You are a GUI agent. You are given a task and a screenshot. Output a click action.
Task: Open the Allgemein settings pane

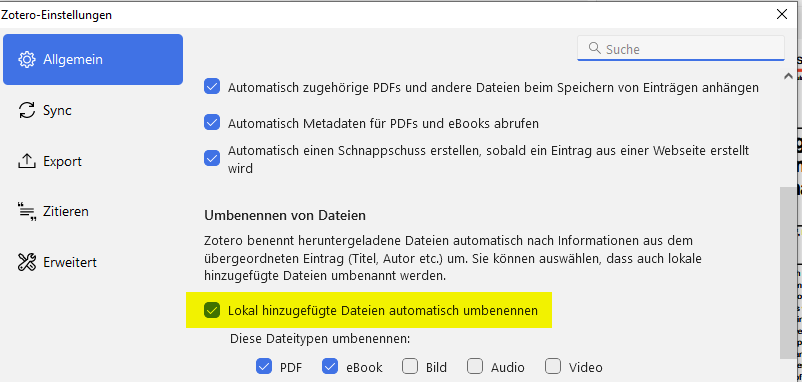pyautogui.click(x=93, y=59)
